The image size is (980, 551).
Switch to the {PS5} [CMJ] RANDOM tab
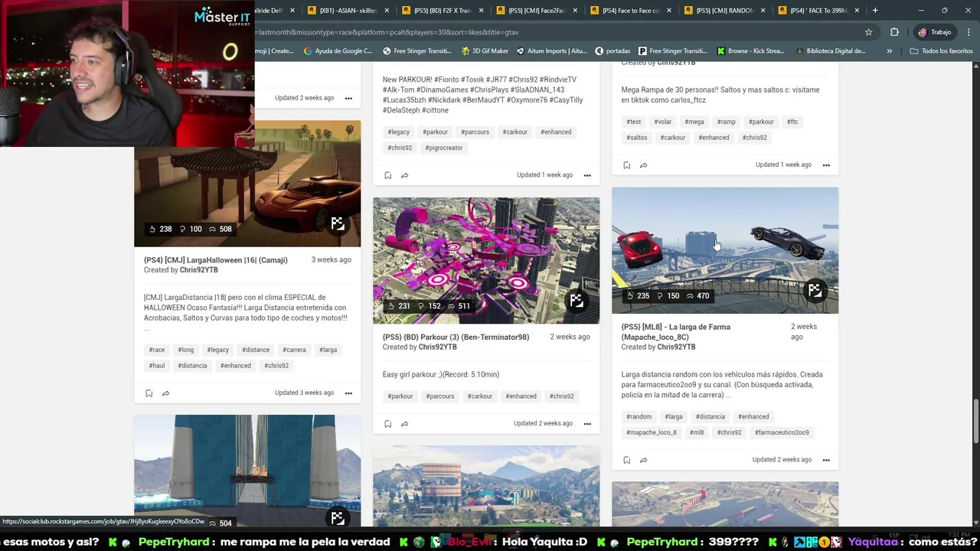pos(724,11)
